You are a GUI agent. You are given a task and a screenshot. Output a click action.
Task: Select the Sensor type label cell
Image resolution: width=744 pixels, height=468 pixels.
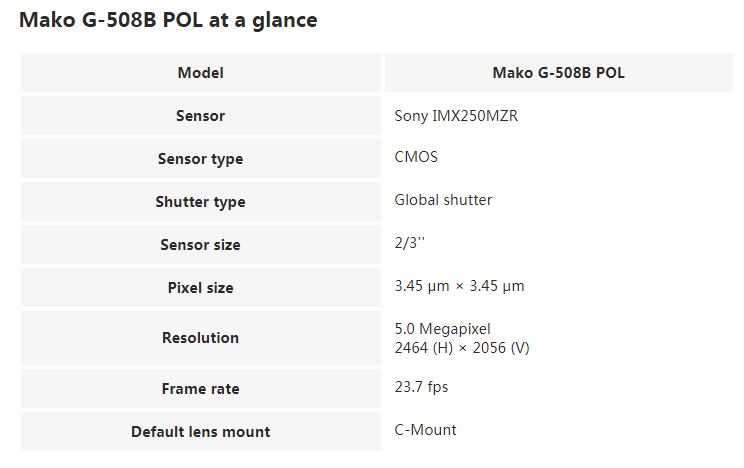201,159
